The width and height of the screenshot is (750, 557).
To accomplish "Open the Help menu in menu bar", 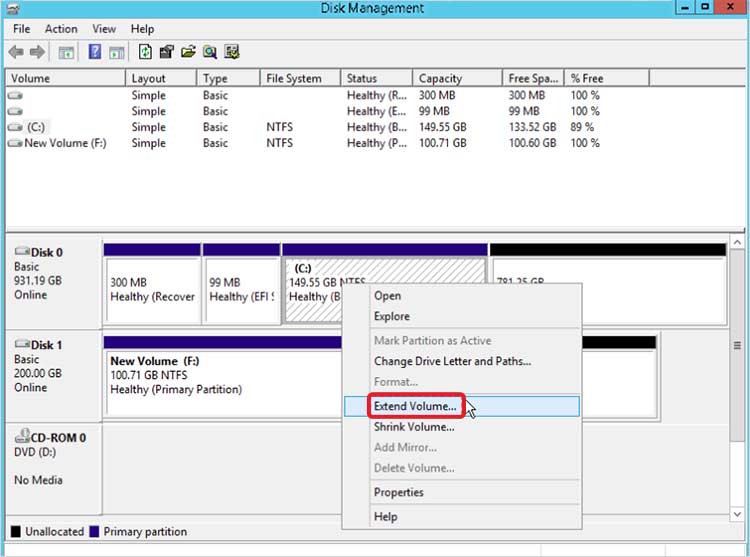I will 143,29.
